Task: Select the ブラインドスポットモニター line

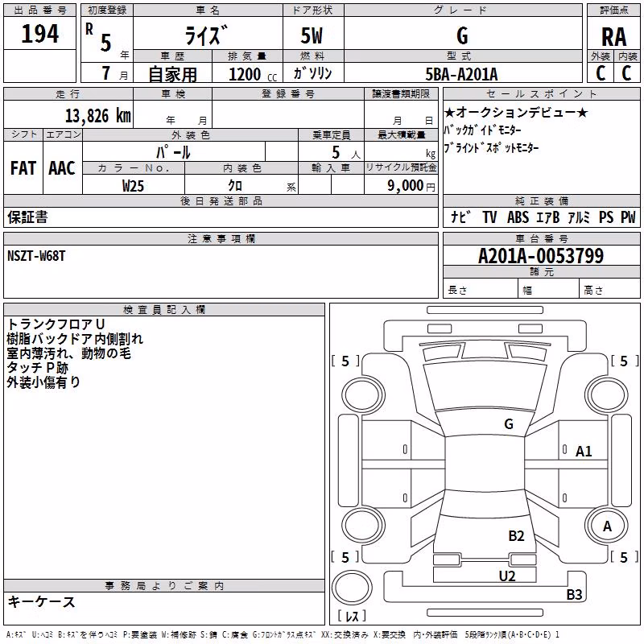Action: (x=491, y=147)
